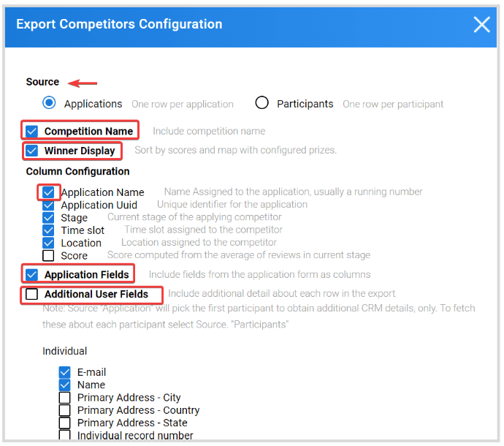
Task: Uncheck the Time slot checkbox
Action: tap(48, 230)
